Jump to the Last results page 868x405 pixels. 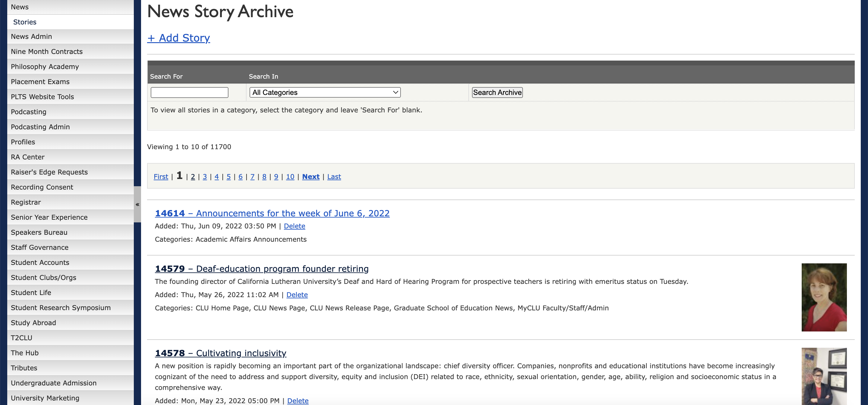click(x=334, y=177)
